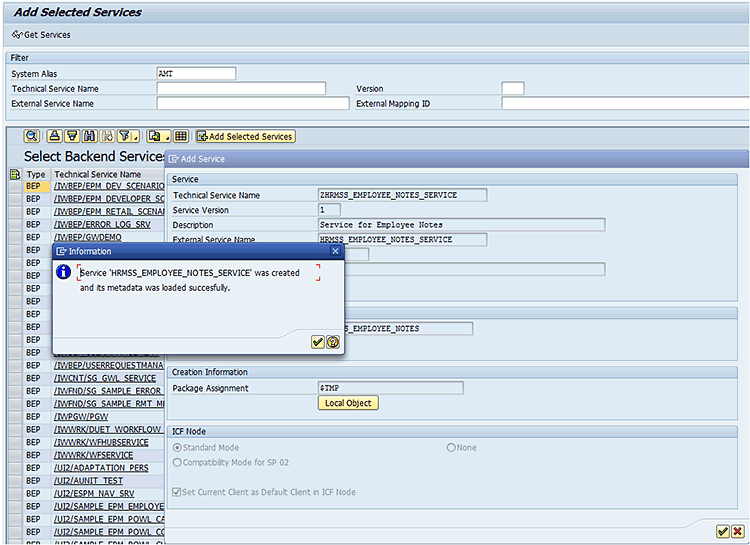Click the layout grid icon in toolbar
This screenshot has width=750, height=545.
[x=181, y=136]
